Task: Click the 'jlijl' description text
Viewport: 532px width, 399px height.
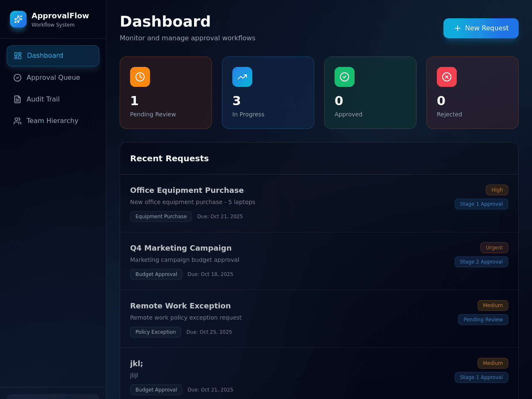Action: [134, 375]
